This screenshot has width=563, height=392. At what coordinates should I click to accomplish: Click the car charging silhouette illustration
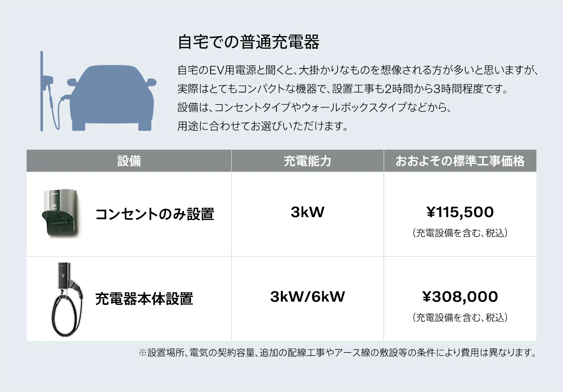98,94
